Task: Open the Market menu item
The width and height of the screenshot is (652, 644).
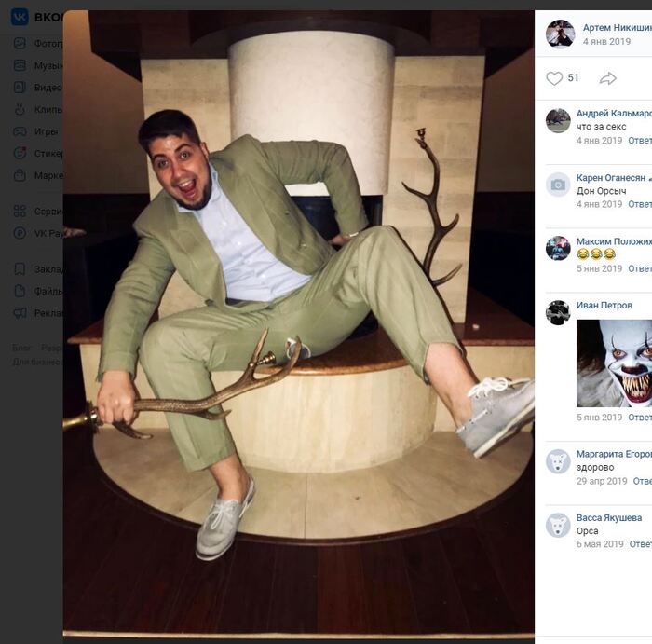Action: (x=48, y=175)
